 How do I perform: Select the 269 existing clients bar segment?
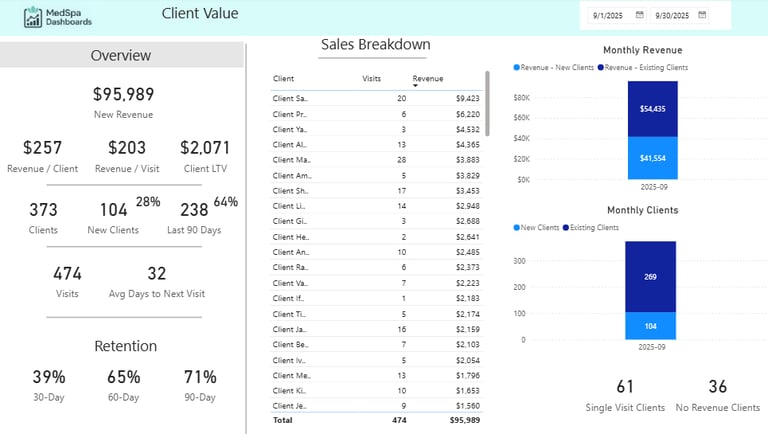[651, 277]
